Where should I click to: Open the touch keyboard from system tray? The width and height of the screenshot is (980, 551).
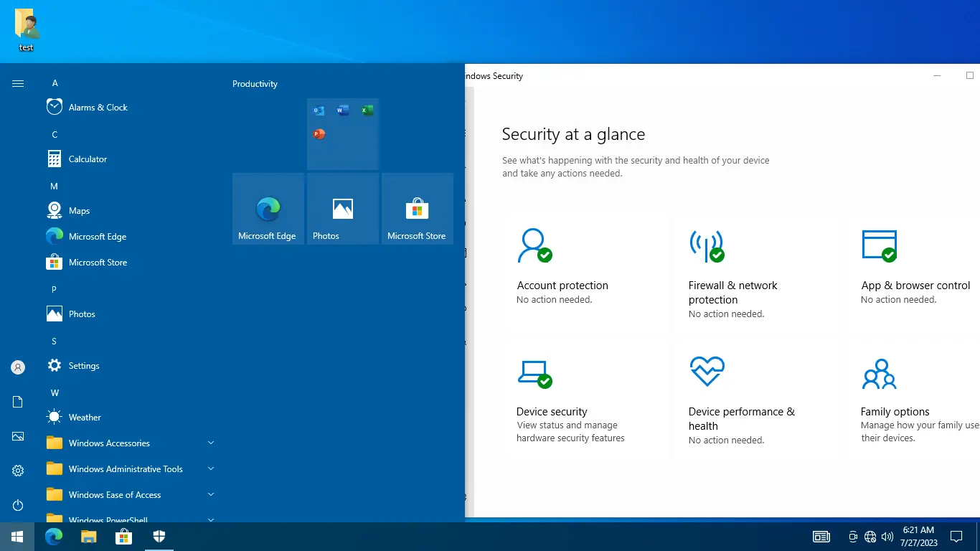[x=821, y=536]
